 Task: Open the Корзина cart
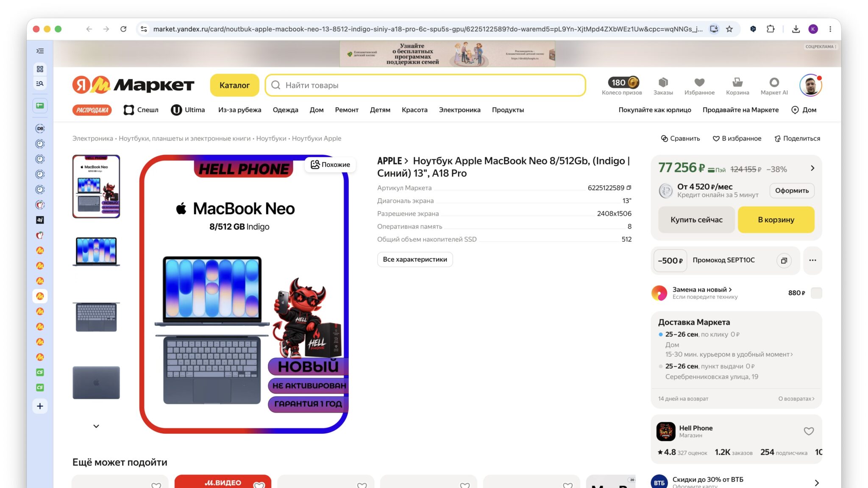pyautogui.click(x=737, y=86)
